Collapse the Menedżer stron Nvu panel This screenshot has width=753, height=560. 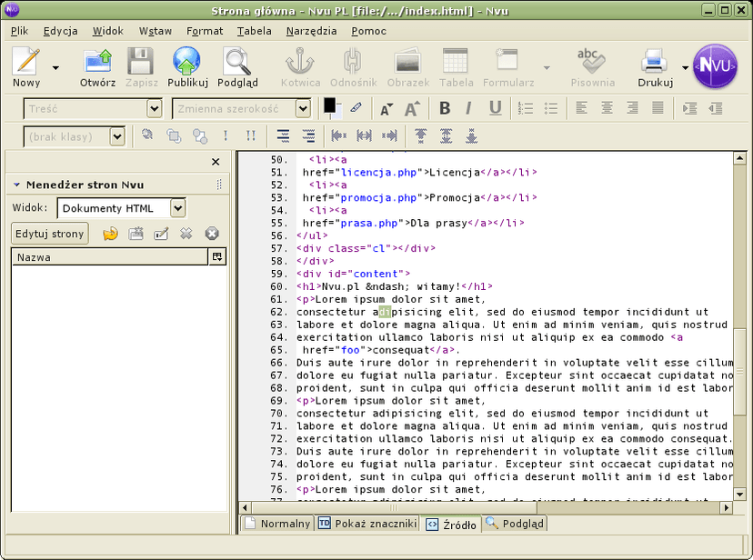[16, 185]
